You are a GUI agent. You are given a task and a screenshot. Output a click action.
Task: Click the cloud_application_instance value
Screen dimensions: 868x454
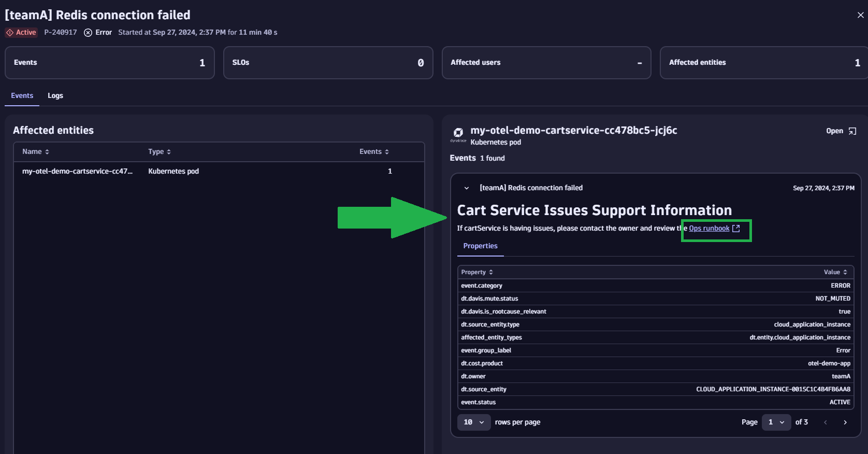click(812, 324)
